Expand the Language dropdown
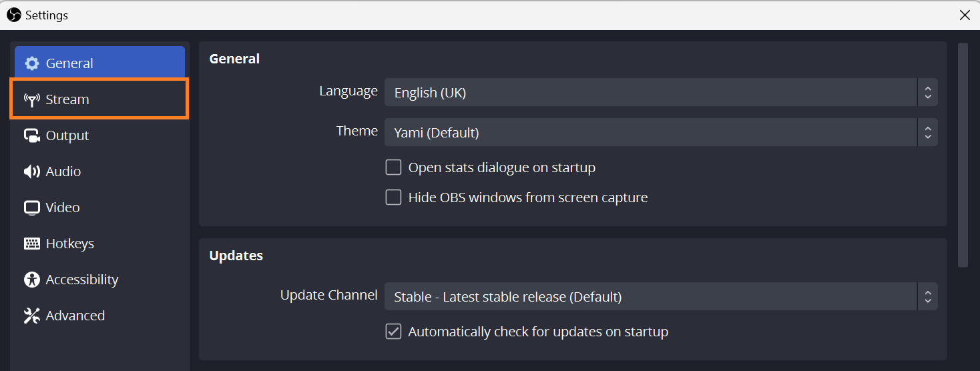The width and height of the screenshot is (980, 371). coord(661,93)
